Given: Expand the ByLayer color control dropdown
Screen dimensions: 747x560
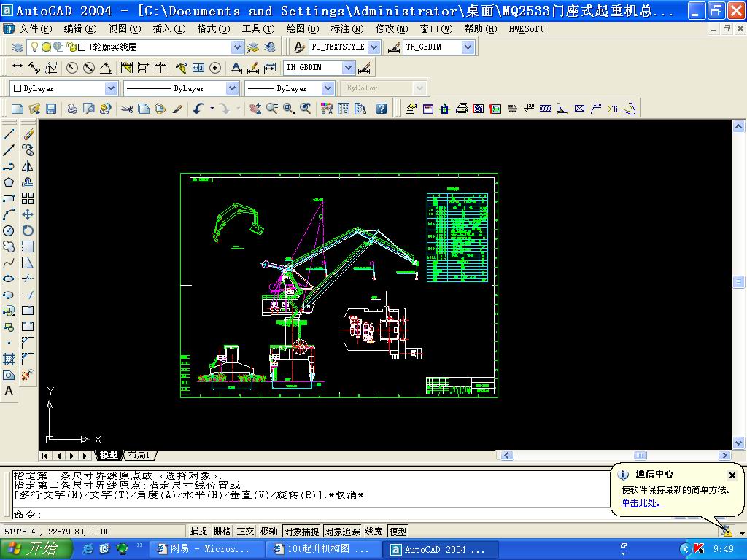Looking at the screenshot, I should (111, 88).
